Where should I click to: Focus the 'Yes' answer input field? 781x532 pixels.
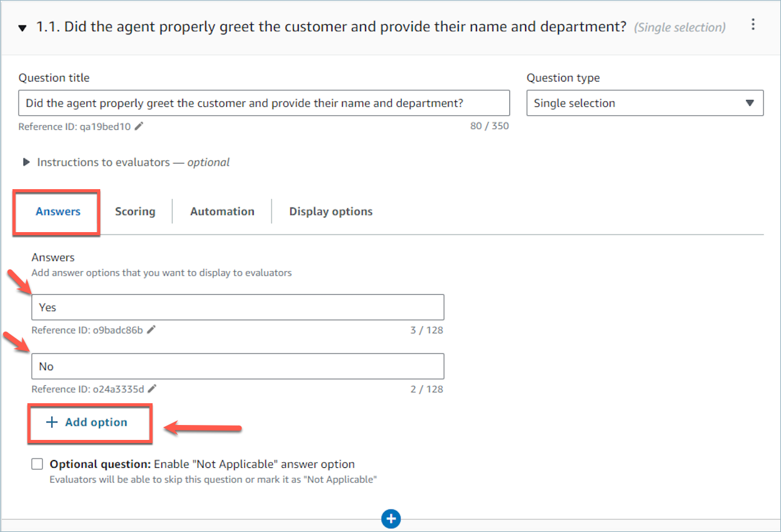click(237, 307)
